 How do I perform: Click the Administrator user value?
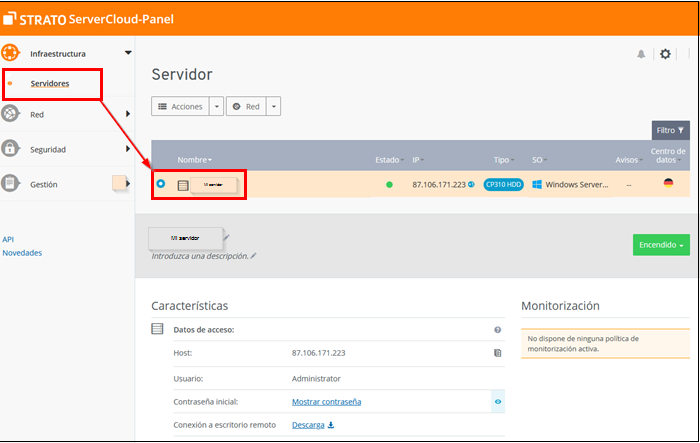click(x=316, y=379)
